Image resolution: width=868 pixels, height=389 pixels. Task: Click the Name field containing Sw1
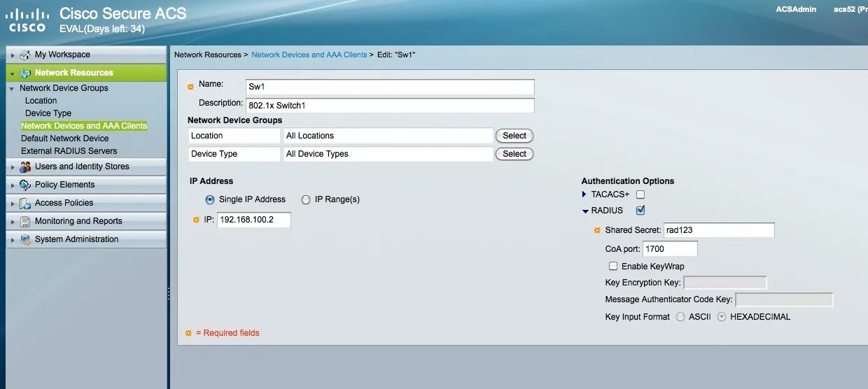point(390,87)
